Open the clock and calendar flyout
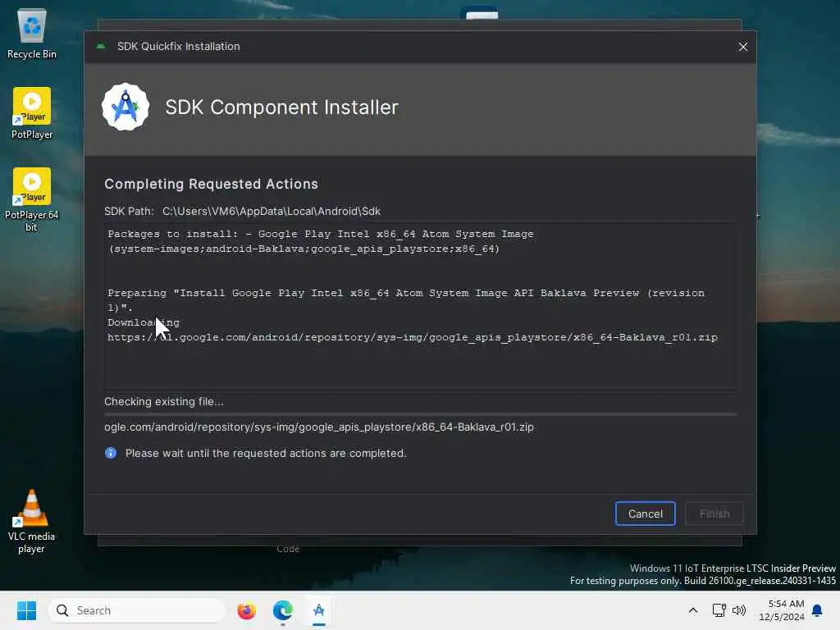This screenshot has width=840, height=630. click(x=782, y=610)
